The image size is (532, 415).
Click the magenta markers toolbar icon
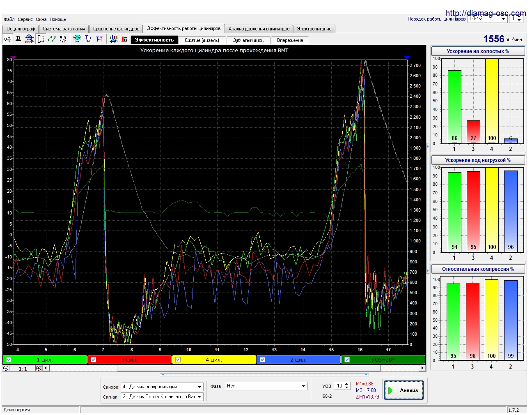99,39
